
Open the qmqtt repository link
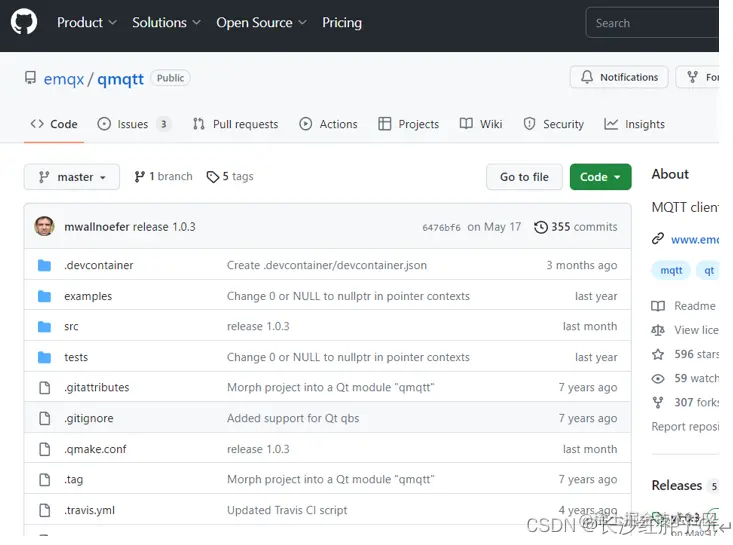120,79
